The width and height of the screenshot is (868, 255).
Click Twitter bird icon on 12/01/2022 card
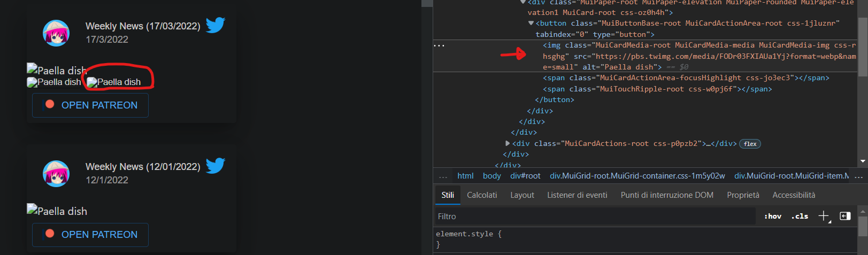pyautogui.click(x=216, y=166)
